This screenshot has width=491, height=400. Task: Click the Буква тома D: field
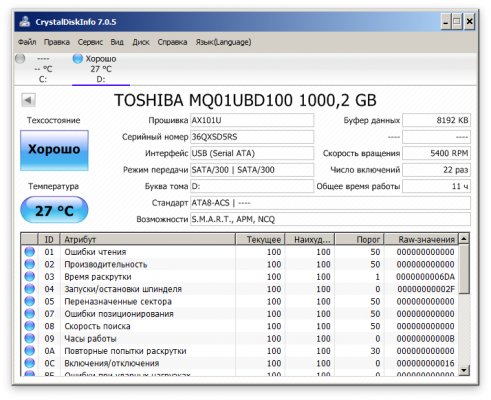pos(252,186)
